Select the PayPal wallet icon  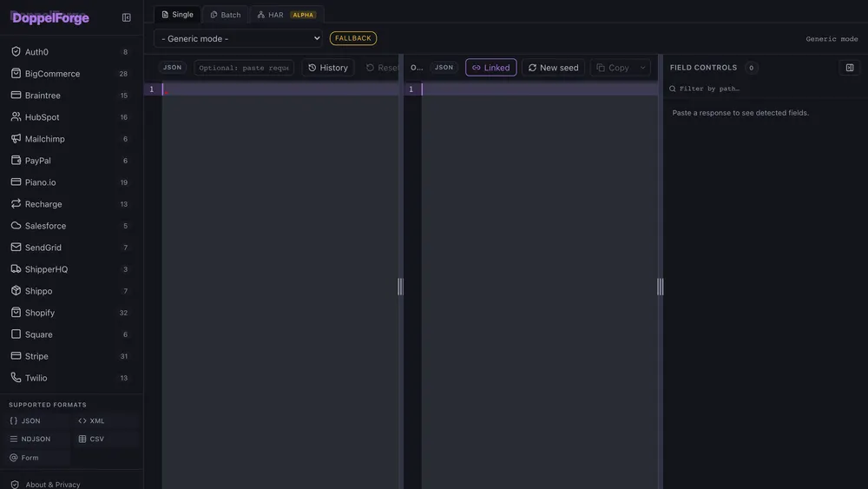[x=16, y=161]
